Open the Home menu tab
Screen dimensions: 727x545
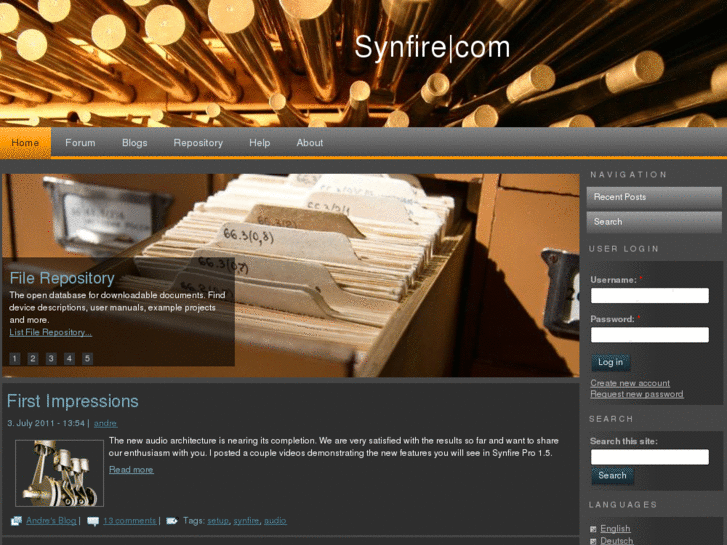pyautogui.click(x=25, y=143)
